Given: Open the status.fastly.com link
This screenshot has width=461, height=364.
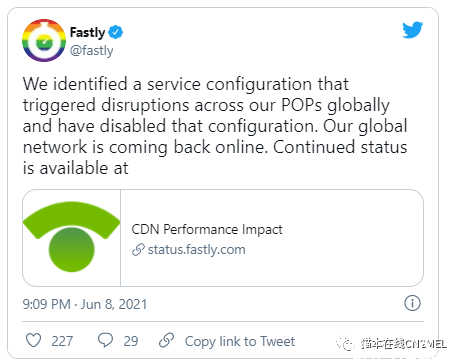Looking at the screenshot, I should [x=197, y=249].
